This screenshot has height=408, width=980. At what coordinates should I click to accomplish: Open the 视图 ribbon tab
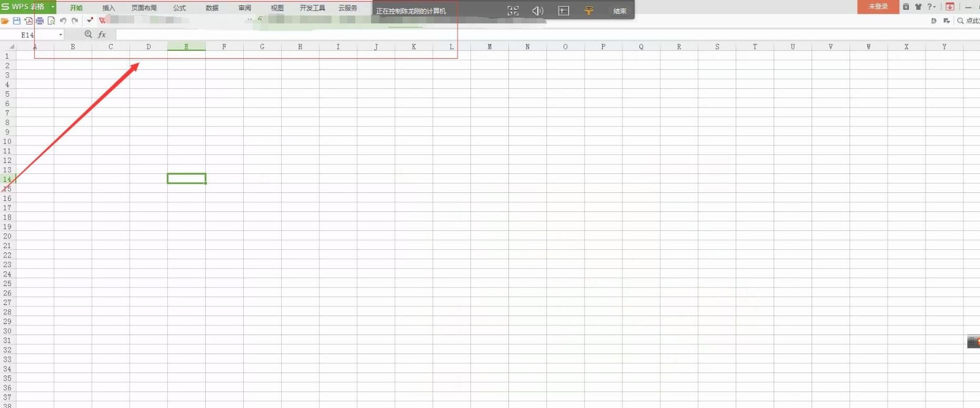coord(277,8)
